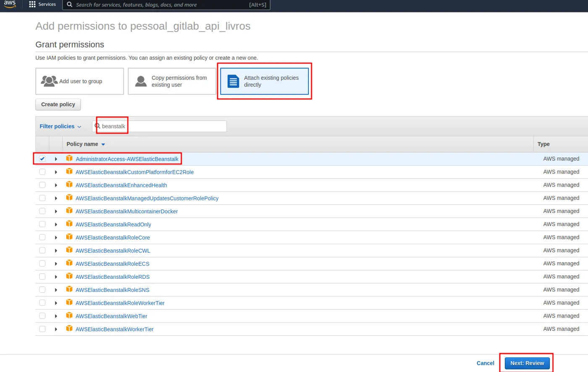Open the AWSElasticBeanstalkRoleSNS policy link

(x=112, y=290)
